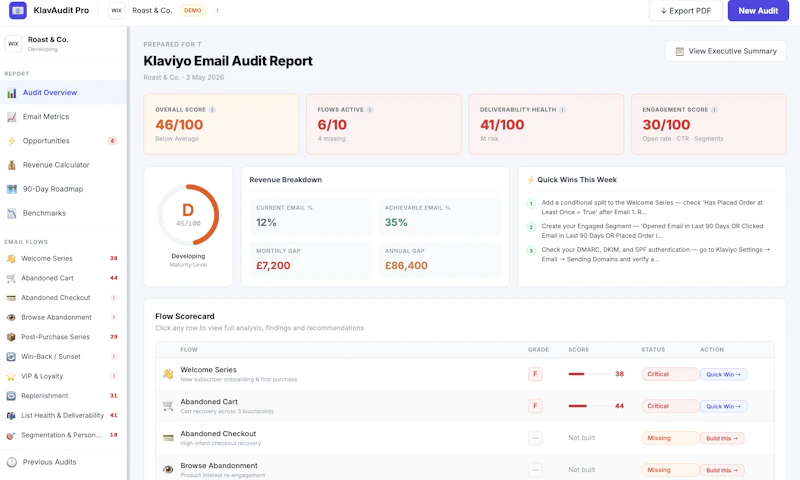
Task: Click the Post-Purchase Series package icon
Action: point(11,337)
